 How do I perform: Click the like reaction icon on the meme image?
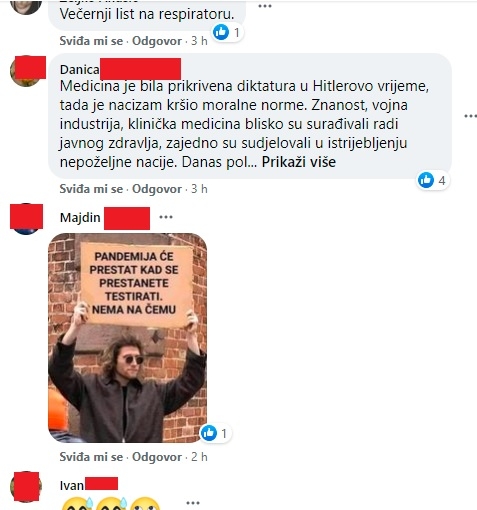[x=209, y=433]
